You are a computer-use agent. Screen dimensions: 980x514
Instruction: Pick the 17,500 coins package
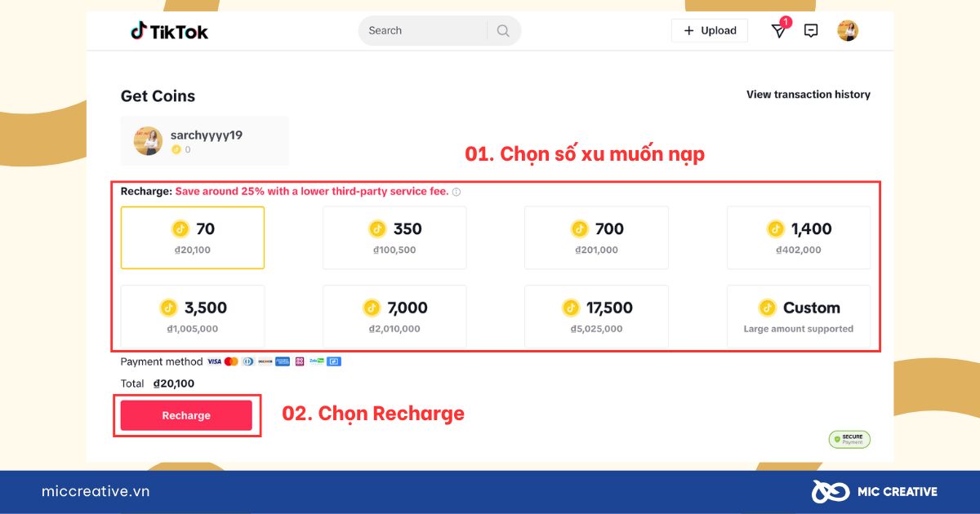(x=596, y=317)
